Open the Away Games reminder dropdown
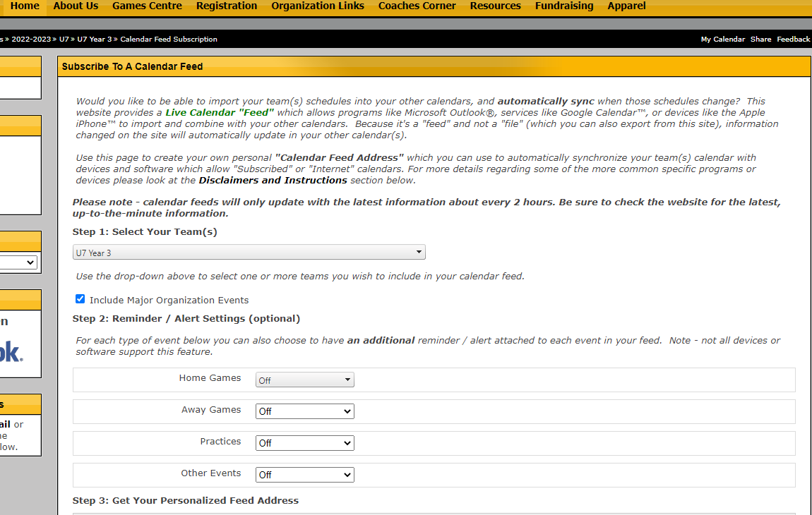This screenshot has height=515, width=812. click(x=304, y=411)
